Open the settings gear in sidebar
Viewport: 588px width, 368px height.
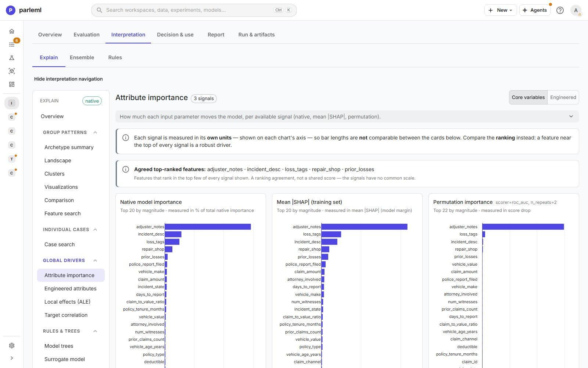(12, 346)
